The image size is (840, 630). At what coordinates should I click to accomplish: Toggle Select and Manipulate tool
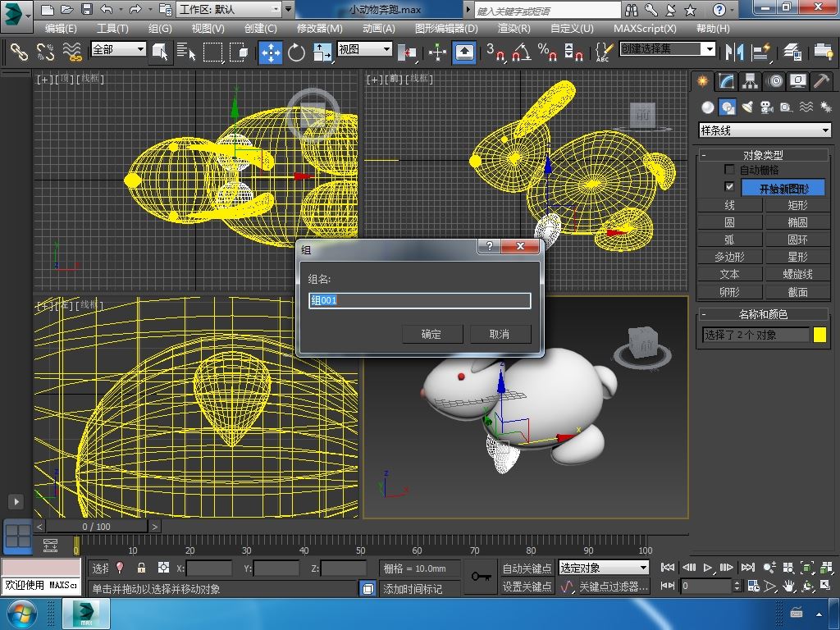point(438,52)
